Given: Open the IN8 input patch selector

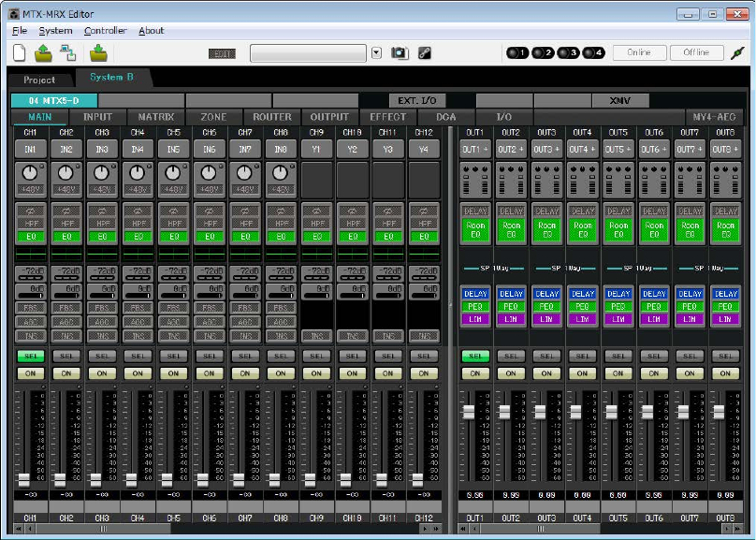Looking at the screenshot, I should tap(281, 150).
